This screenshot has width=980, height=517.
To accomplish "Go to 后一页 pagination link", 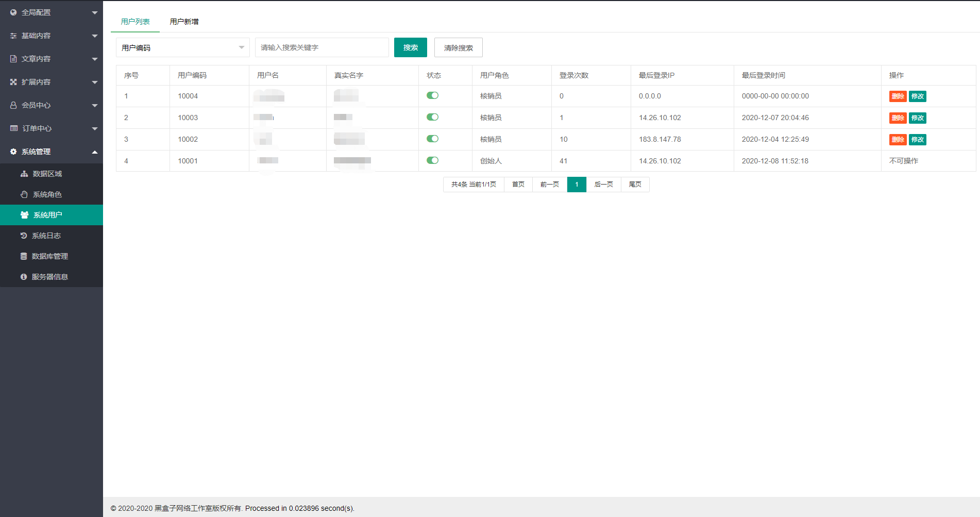I will (x=604, y=185).
